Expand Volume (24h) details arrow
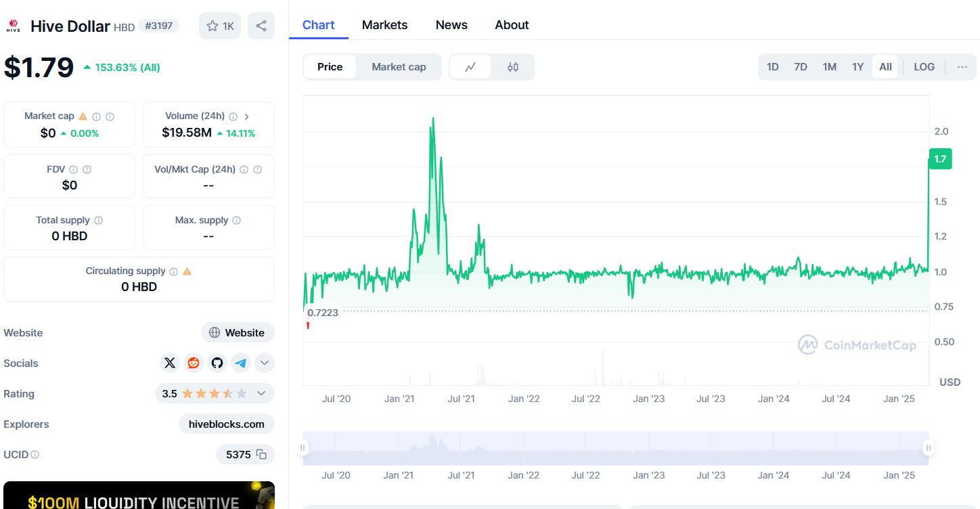Viewport: 980px width, 509px height. (246, 116)
